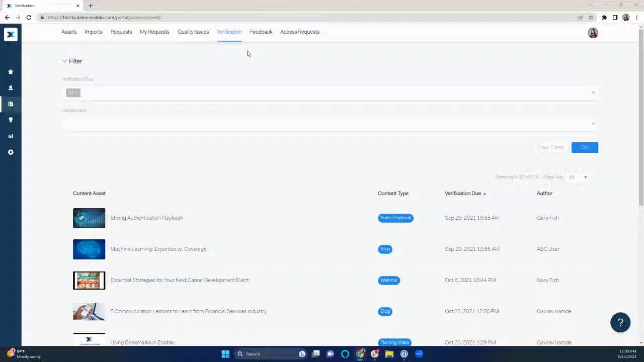644x362 pixels.
Task: Open the bar chart reports sidebar icon
Action: 11,136
